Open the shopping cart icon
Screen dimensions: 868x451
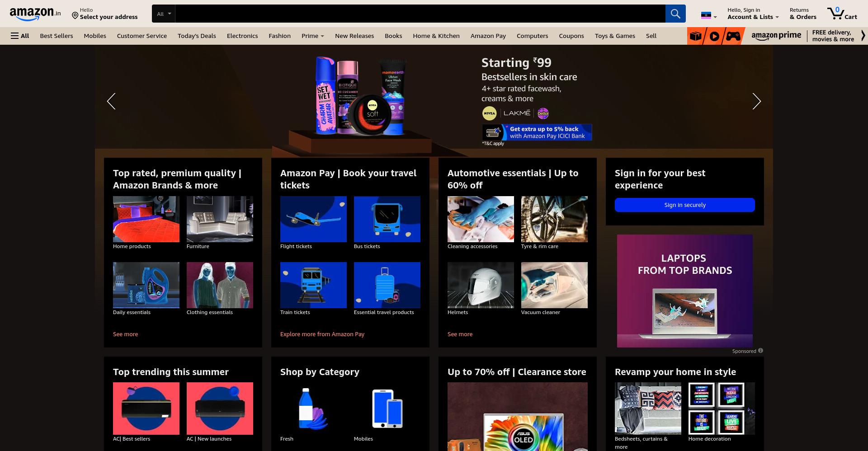842,14
